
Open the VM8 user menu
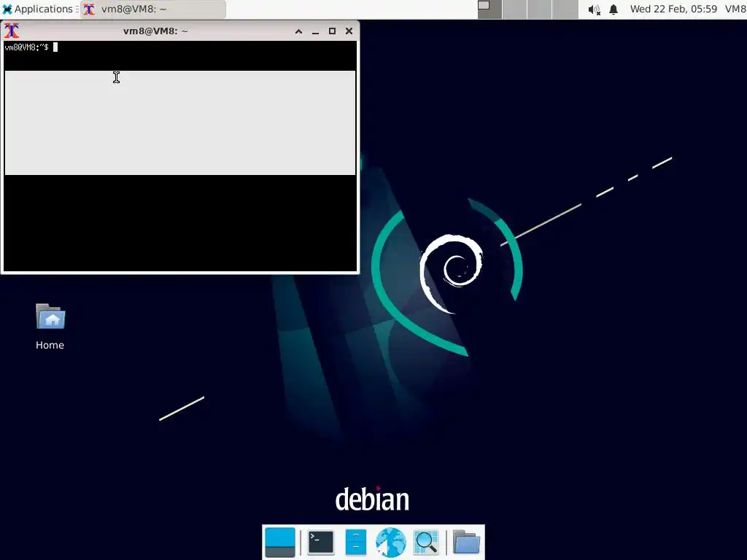pyautogui.click(x=735, y=9)
